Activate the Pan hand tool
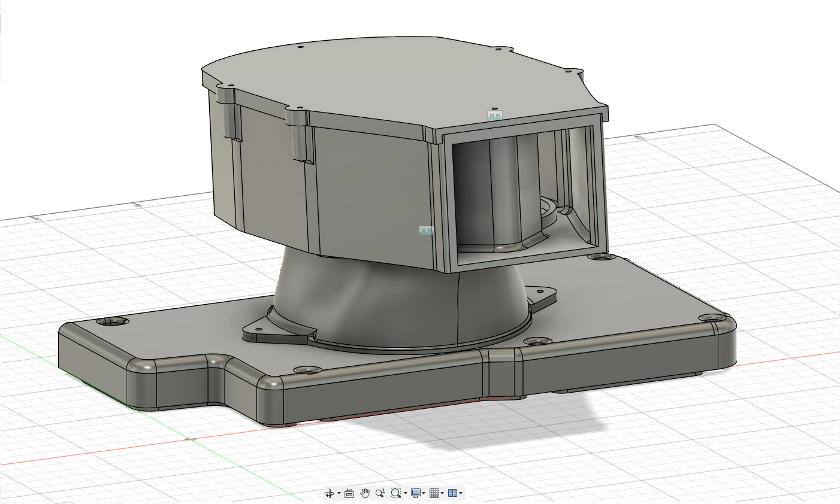Screen dimensions: 840x504 pos(365,493)
